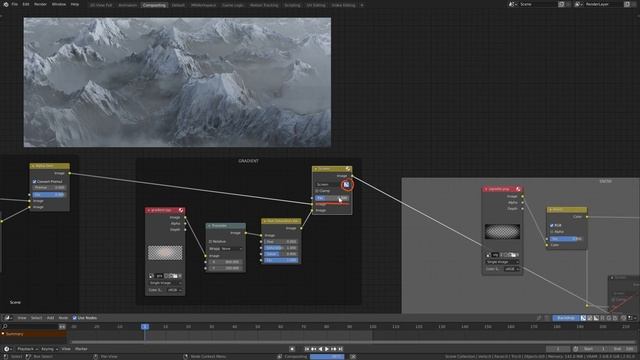640x360 pixels.
Task: Adjust the Value slider on Hue Saturation node
Action: [280, 254]
